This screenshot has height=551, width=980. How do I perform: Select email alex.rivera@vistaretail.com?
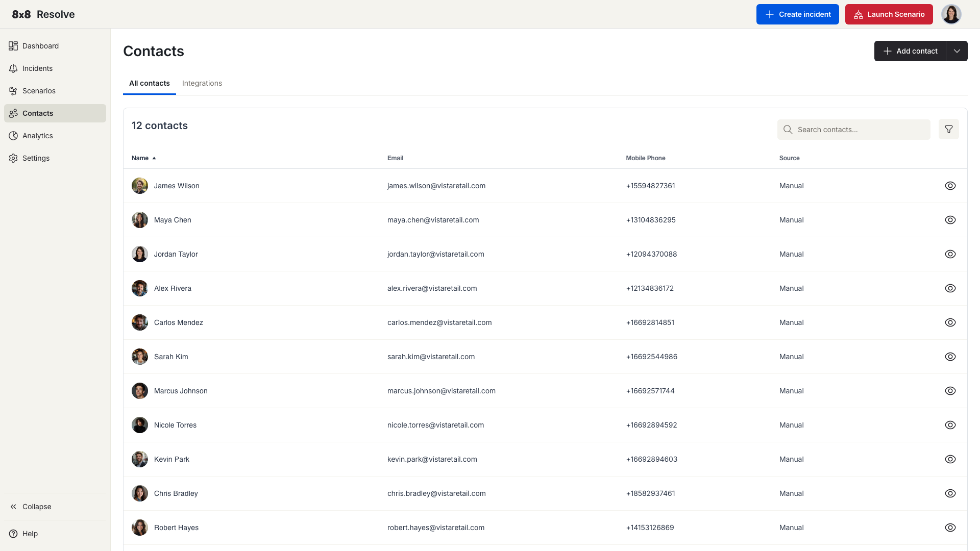(432, 288)
